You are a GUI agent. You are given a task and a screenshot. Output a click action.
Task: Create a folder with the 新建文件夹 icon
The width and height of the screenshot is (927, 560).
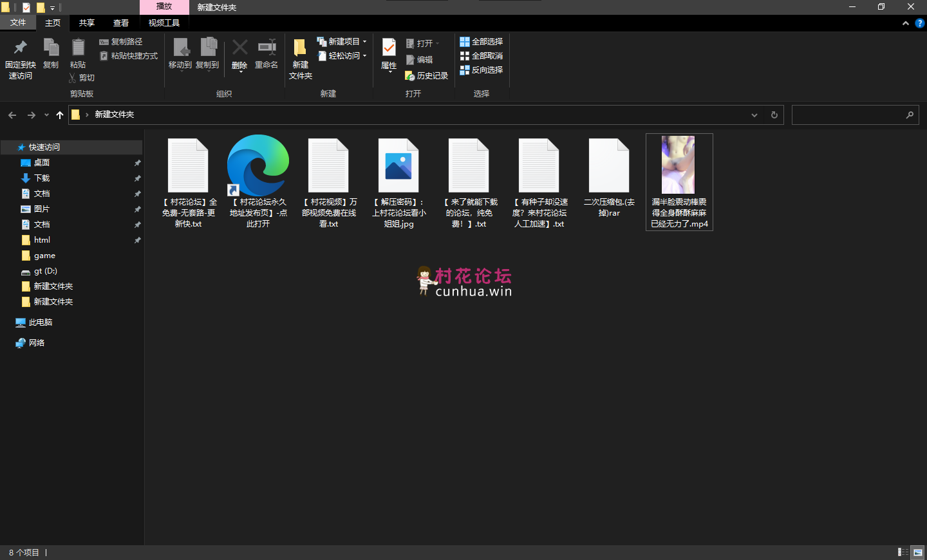pyautogui.click(x=300, y=48)
